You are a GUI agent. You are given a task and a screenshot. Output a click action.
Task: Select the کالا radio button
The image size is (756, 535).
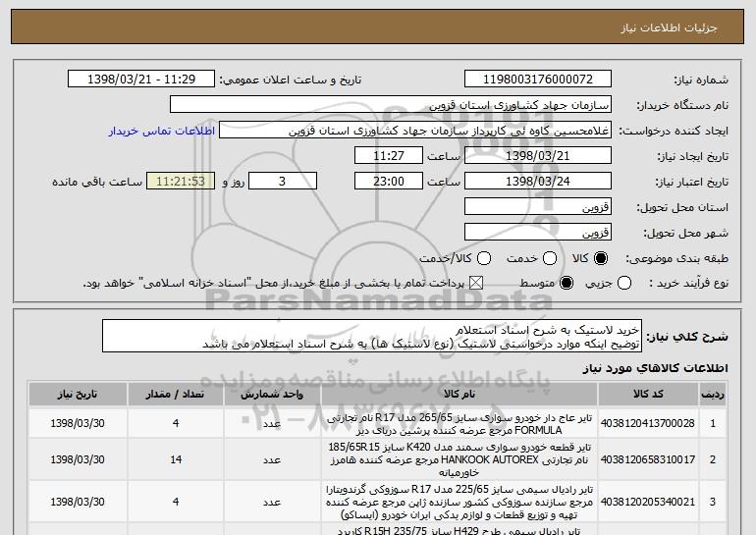[601, 258]
